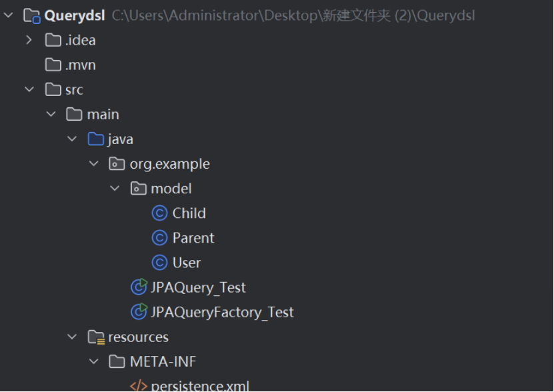Image resolution: width=554 pixels, height=392 pixels.
Task: Click the Querydsl project module icon
Action: [x=32, y=15]
